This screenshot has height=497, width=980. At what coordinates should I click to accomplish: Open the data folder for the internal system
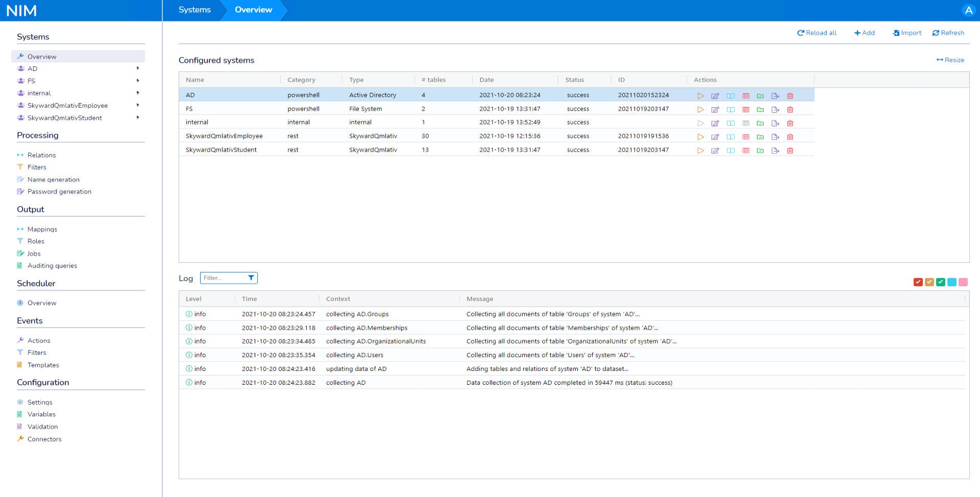(761, 122)
